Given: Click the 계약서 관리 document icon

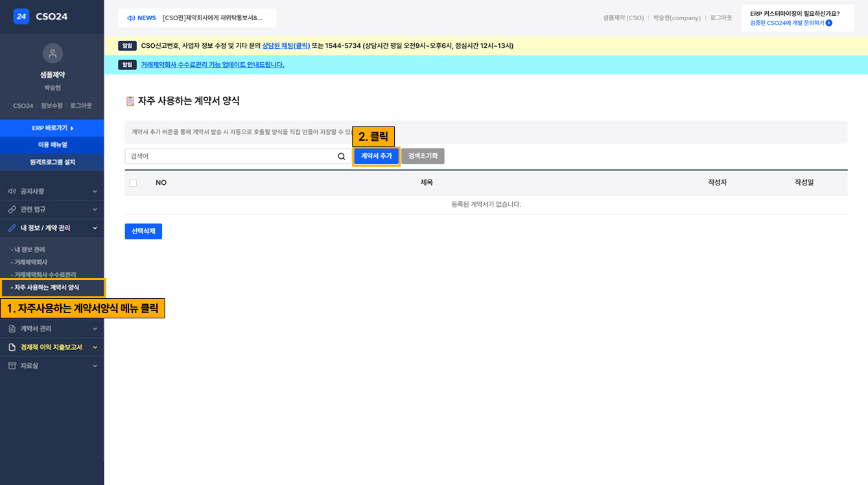Looking at the screenshot, I should (12, 329).
